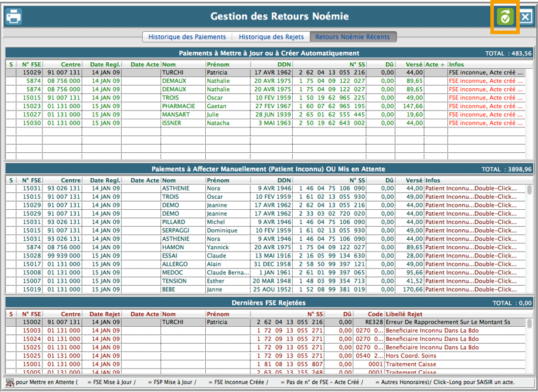Click the printer icon in the title bar

pyautogui.click(x=14, y=16)
